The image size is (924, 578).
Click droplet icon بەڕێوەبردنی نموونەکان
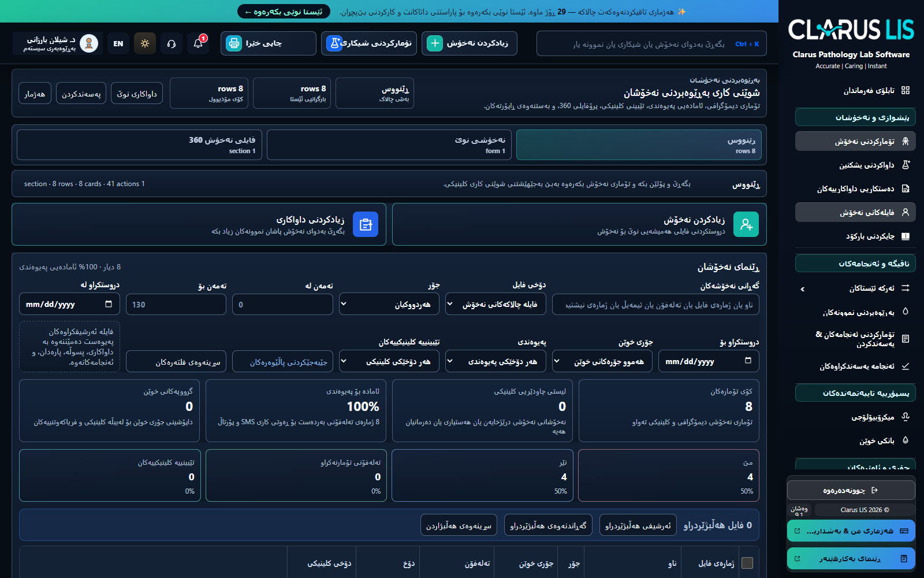click(906, 312)
